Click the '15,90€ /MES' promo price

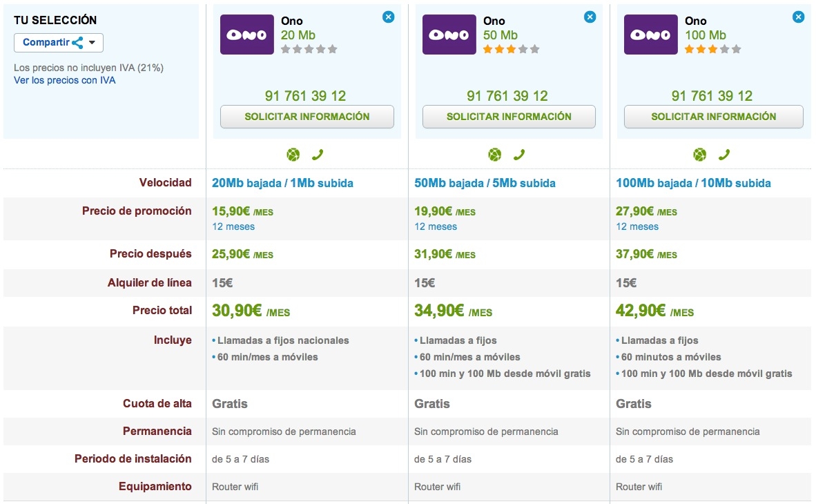click(x=242, y=211)
